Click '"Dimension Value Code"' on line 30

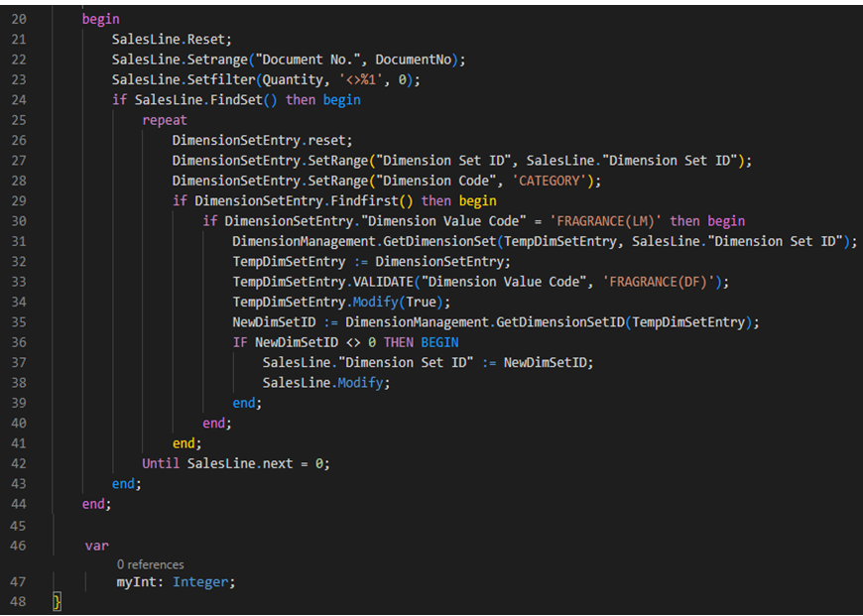(x=443, y=221)
